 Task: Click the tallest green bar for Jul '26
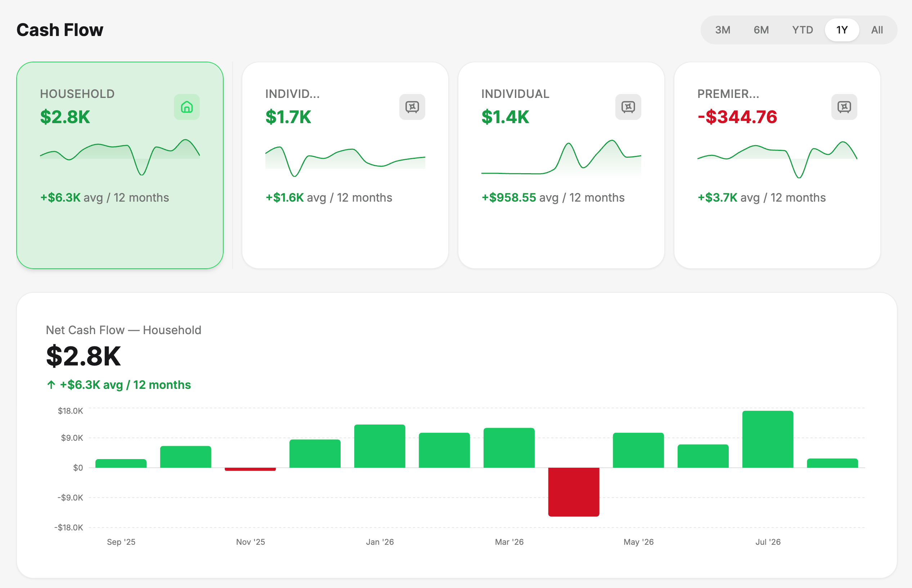[x=768, y=439]
